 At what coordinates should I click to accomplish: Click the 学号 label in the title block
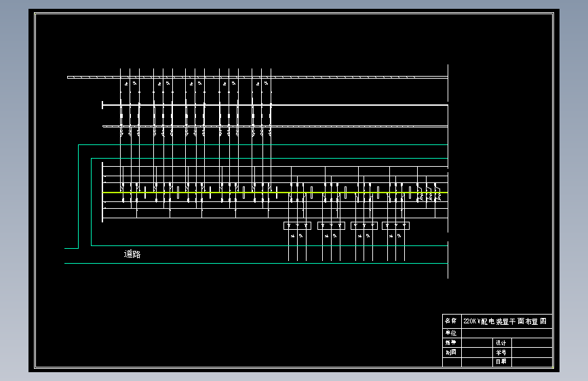click(501, 353)
